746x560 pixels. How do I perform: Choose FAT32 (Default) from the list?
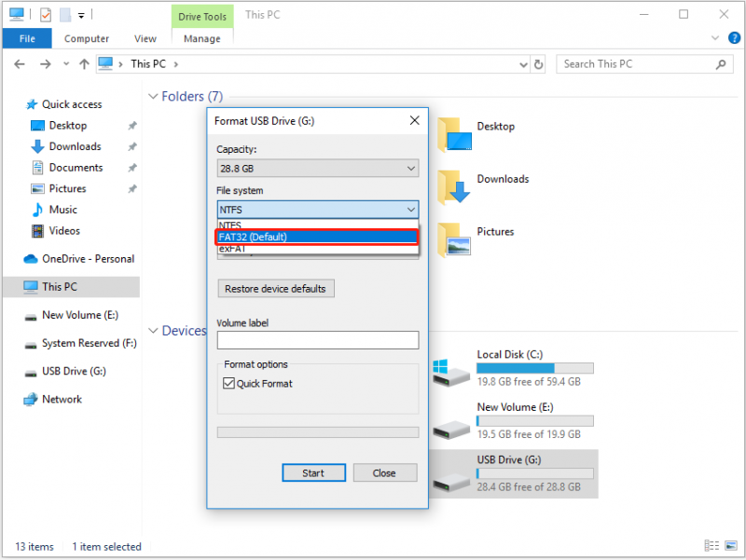tap(318, 237)
